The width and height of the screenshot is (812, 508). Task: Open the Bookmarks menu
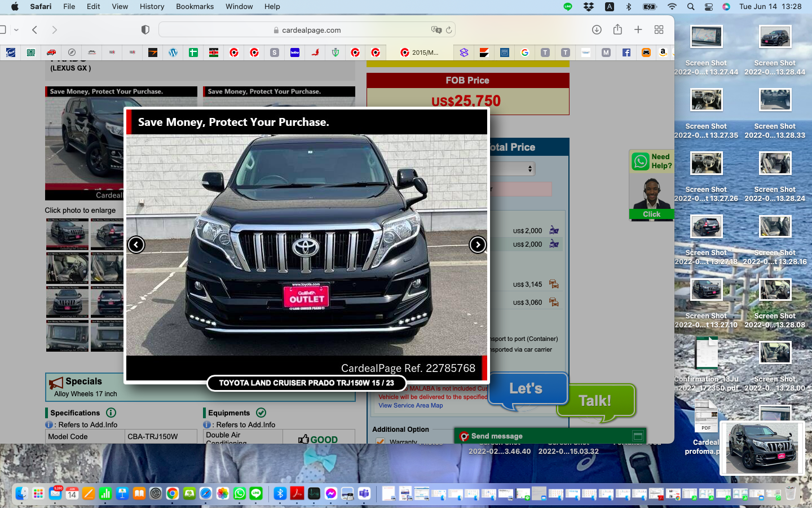(x=195, y=7)
